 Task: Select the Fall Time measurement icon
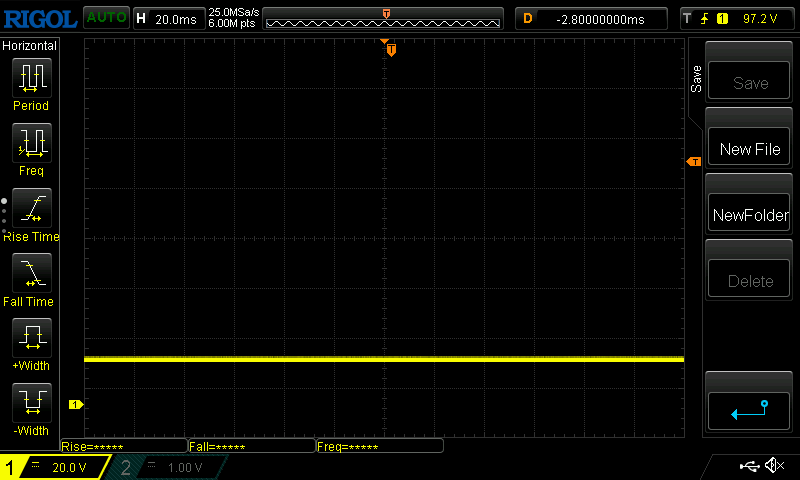click(32, 273)
